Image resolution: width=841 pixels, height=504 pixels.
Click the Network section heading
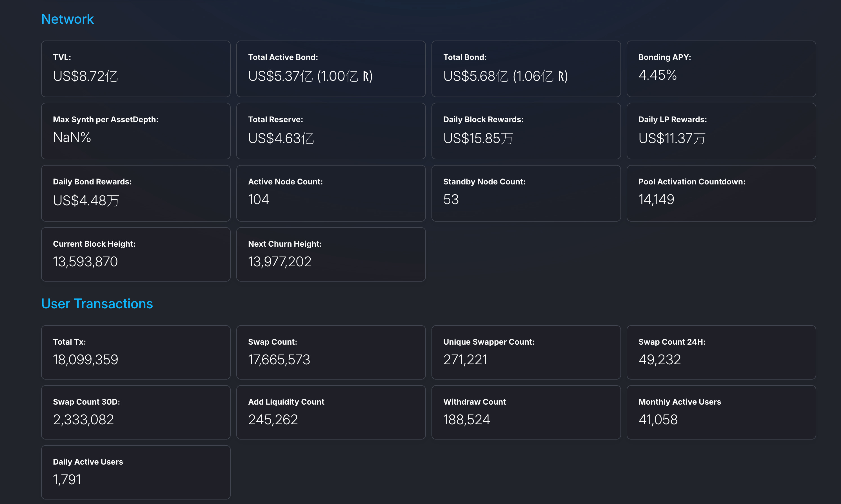pyautogui.click(x=67, y=19)
